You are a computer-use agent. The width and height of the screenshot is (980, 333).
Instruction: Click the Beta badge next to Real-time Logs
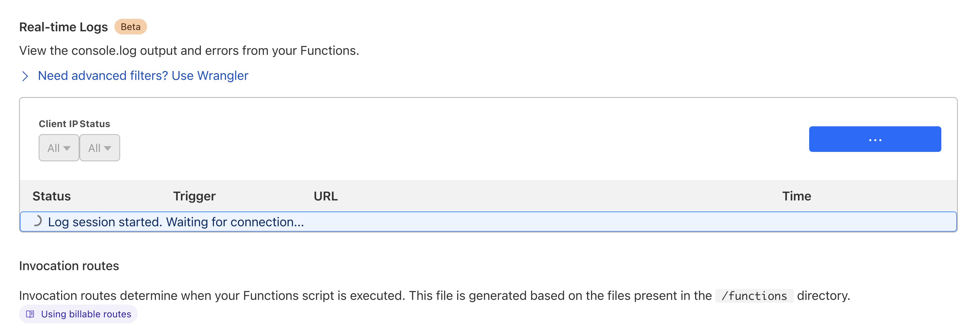click(131, 27)
